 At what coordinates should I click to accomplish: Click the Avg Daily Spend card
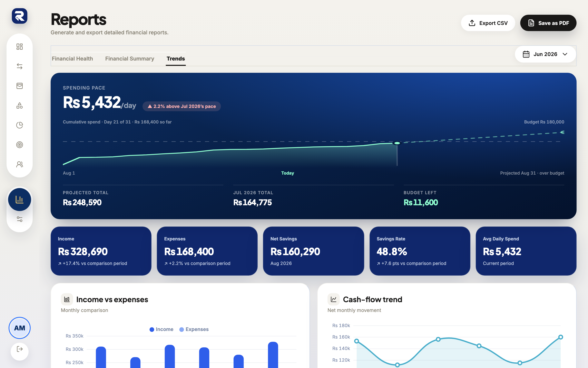pos(526,251)
